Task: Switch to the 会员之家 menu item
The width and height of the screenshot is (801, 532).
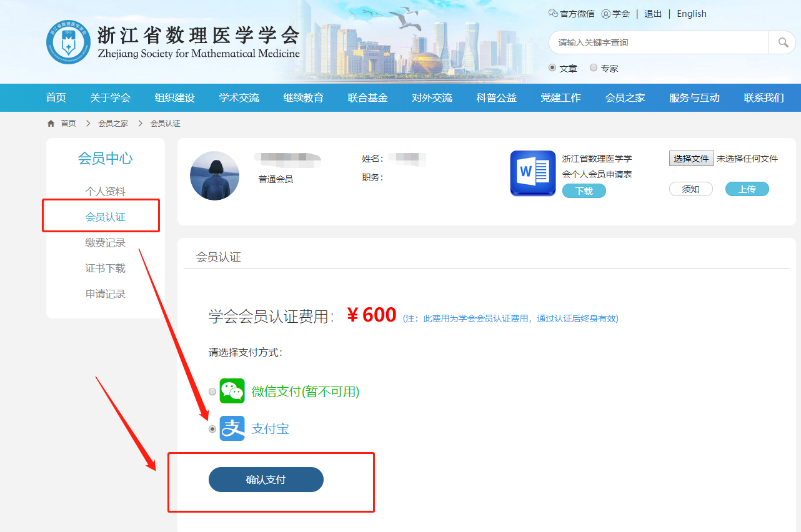Action: coord(625,97)
